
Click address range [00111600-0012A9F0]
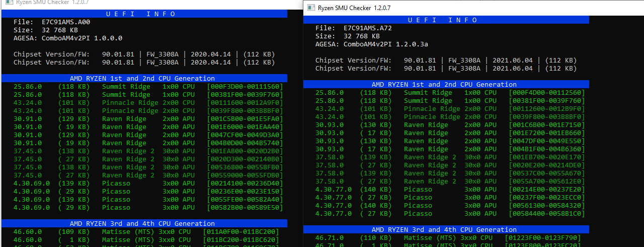point(245,103)
